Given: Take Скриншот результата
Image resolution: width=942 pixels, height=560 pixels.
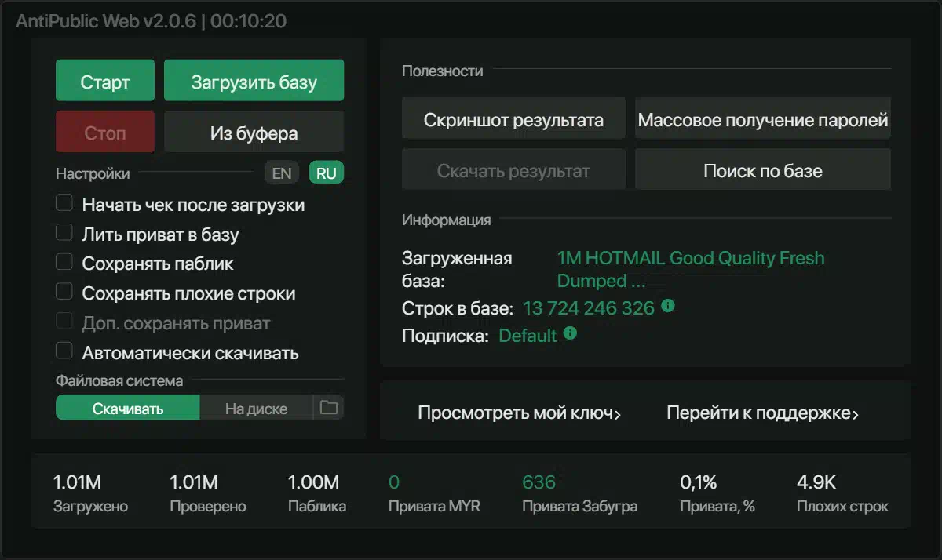Looking at the screenshot, I should (x=513, y=119).
